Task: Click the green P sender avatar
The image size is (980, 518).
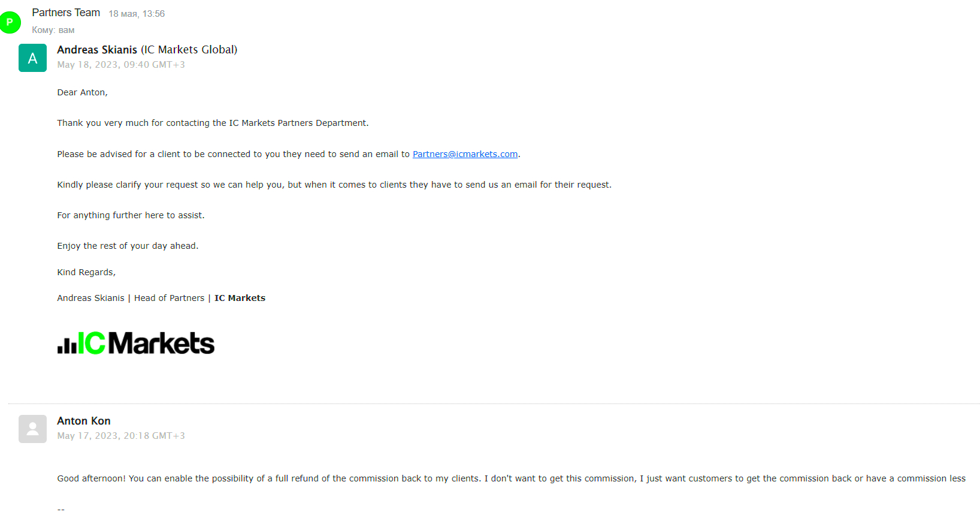Action: [10, 22]
